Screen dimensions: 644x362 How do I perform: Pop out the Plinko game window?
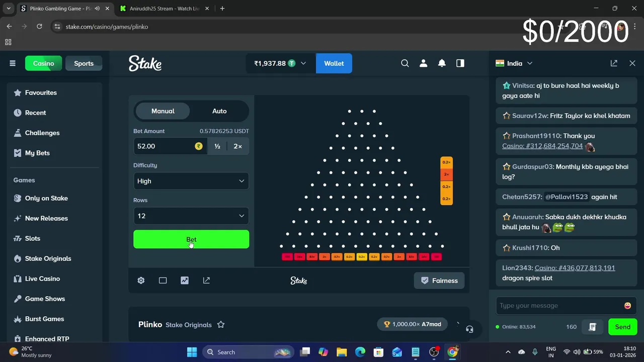[x=206, y=281]
